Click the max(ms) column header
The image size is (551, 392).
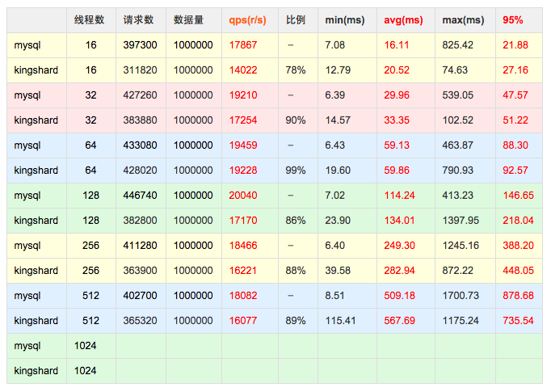tap(463, 20)
